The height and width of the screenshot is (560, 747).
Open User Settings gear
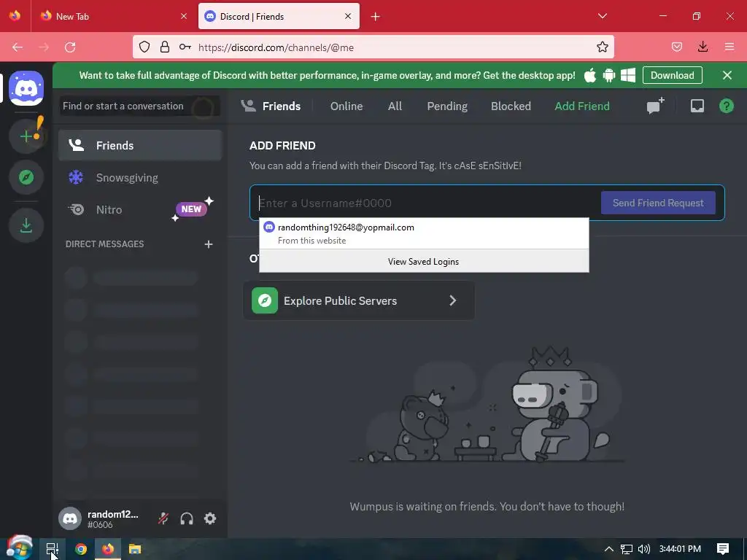click(x=210, y=518)
